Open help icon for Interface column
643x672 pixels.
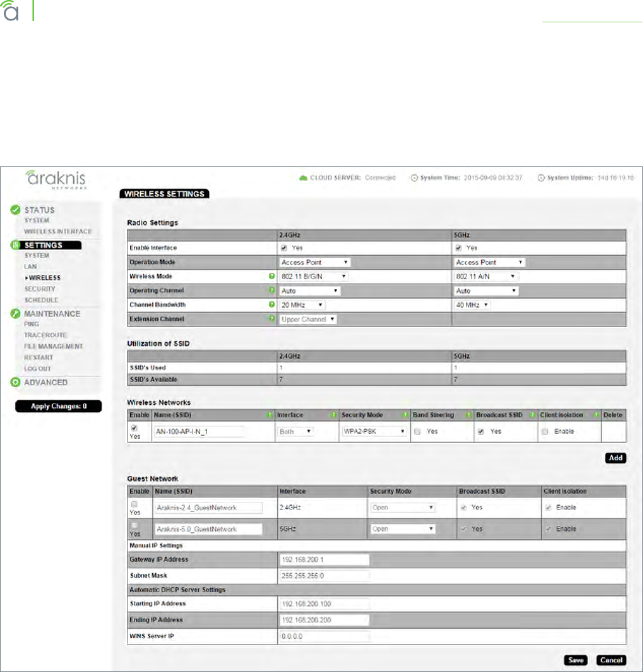(333, 414)
